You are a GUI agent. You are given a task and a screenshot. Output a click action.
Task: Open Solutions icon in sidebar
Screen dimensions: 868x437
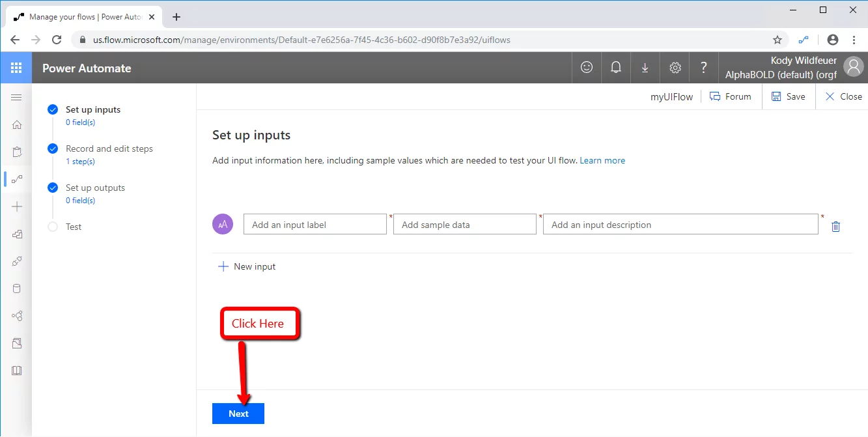pos(17,343)
